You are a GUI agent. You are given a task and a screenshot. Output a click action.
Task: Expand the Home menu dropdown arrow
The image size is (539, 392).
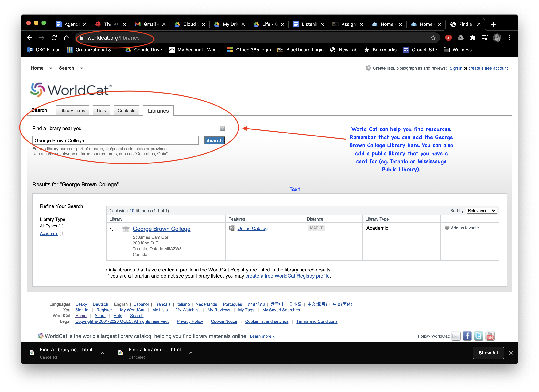51,68
